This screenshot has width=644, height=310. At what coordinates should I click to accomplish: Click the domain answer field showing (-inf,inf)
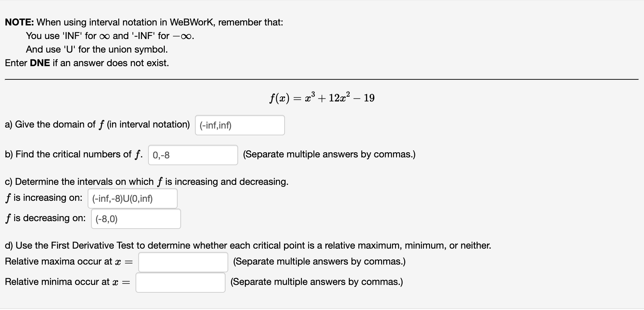[239, 125]
